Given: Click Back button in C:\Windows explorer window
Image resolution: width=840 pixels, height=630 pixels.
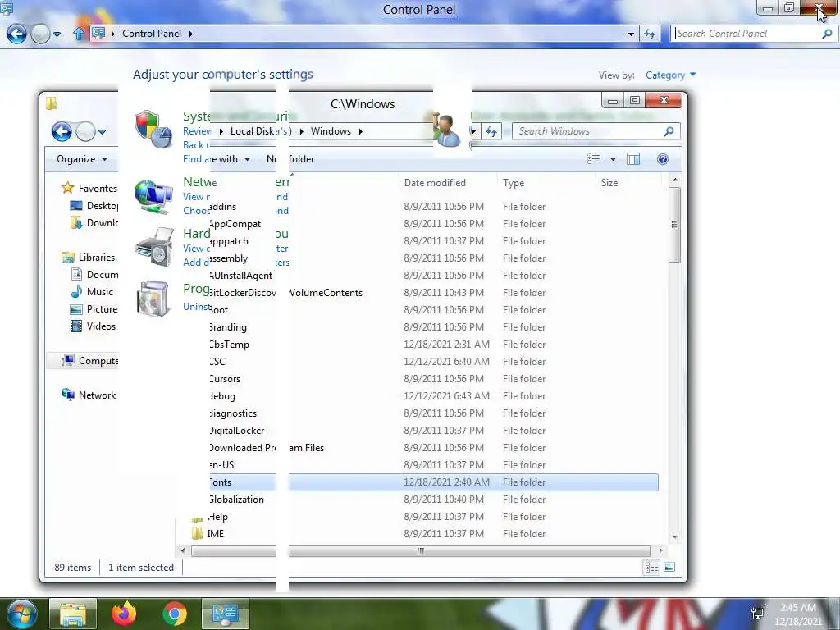Looking at the screenshot, I should 62,131.
